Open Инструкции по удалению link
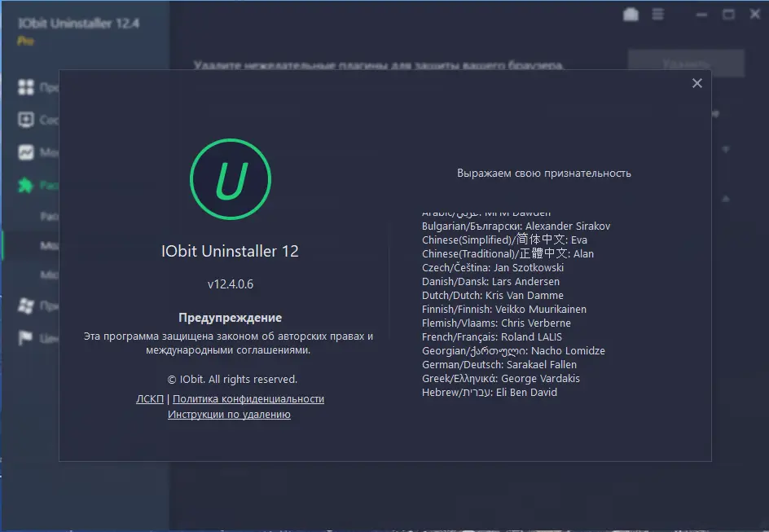Screen dimensions: 769x532 [x=229, y=415]
